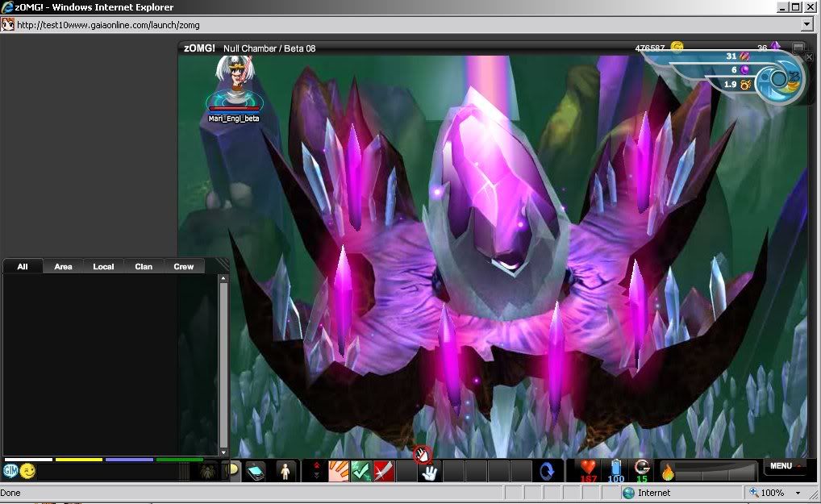Image resolution: width=821 pixels, height=504 pixels.
Task: Click the Done status bar text
Action: [10, 493]
